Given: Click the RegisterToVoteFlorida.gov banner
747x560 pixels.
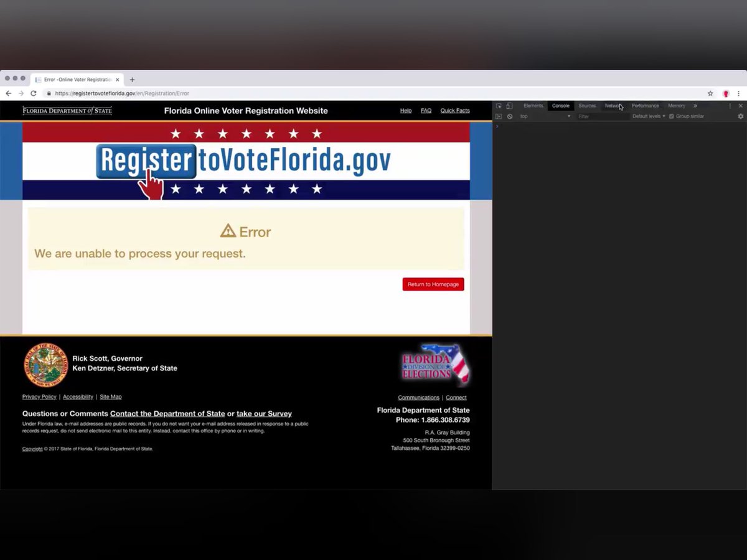Looking at the screenshot, I should [246, 161].
